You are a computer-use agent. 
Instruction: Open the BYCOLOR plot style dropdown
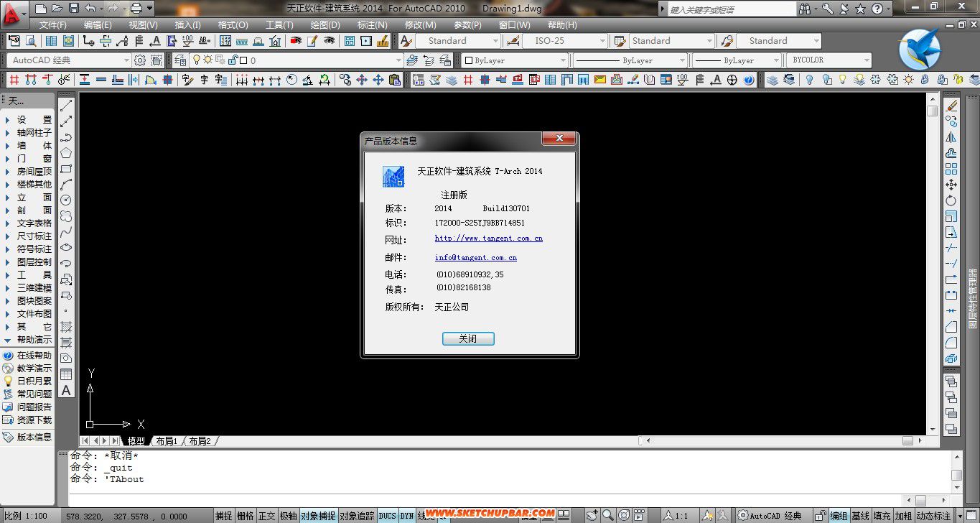830,60
